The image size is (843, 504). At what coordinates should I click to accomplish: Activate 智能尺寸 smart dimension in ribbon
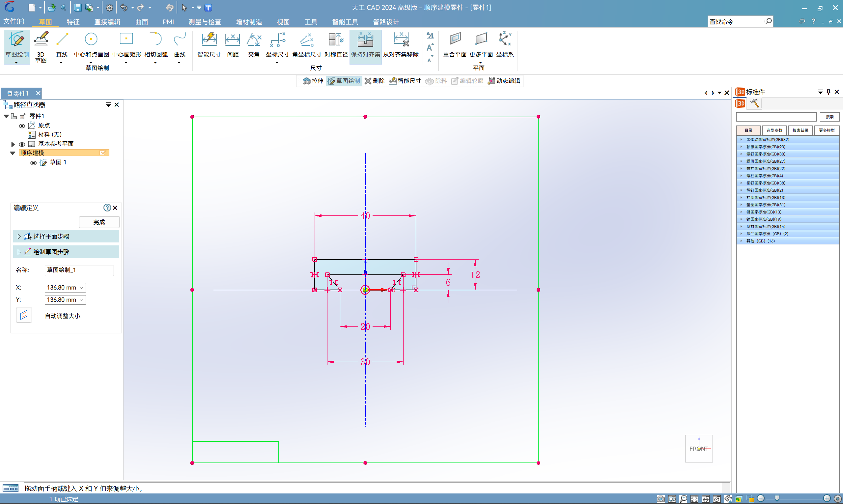[209, 45]
